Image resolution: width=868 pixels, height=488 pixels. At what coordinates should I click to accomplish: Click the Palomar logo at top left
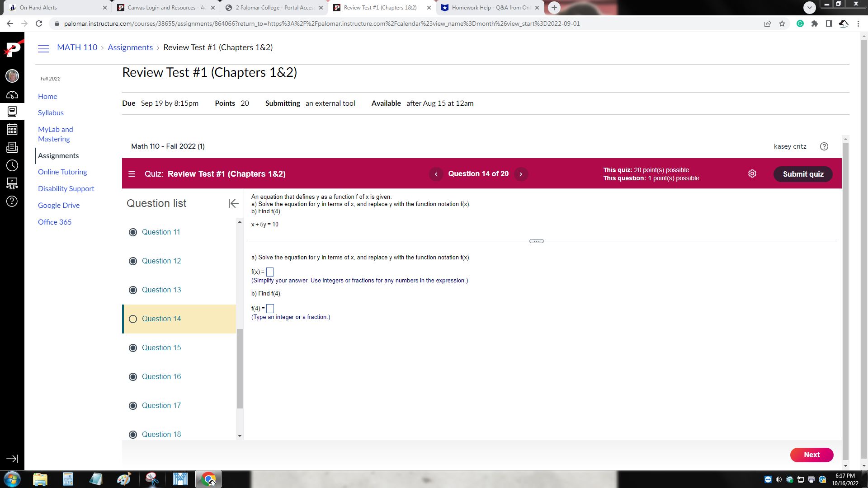[x=12, y=50]
